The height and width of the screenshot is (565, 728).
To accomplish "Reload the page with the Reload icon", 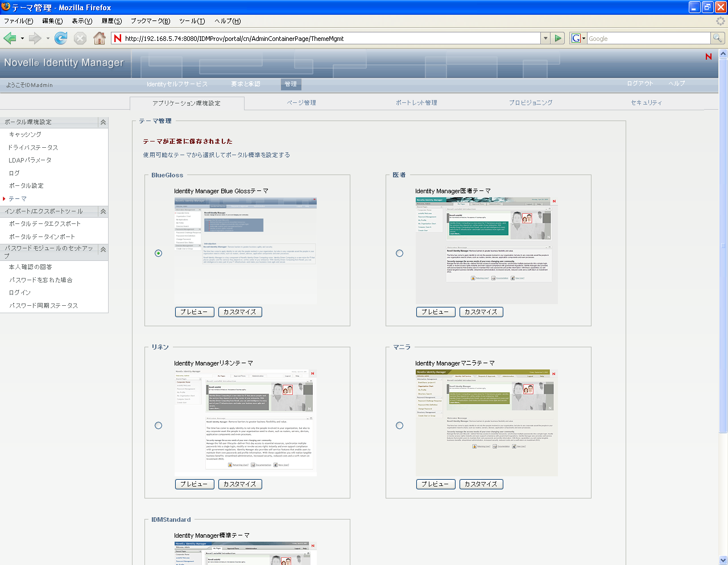I will click(x=61, y=38).
